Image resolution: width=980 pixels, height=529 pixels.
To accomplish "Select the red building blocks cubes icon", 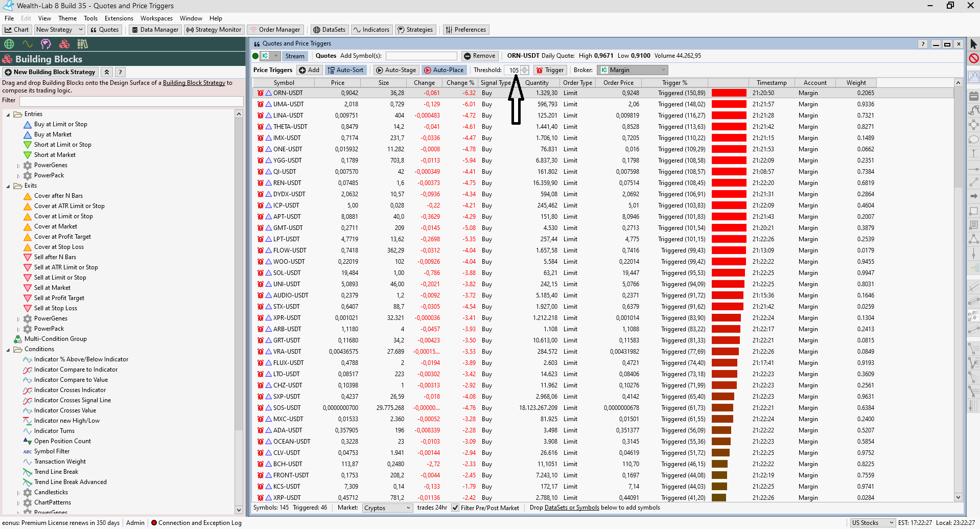I will [x=64, y=44].
